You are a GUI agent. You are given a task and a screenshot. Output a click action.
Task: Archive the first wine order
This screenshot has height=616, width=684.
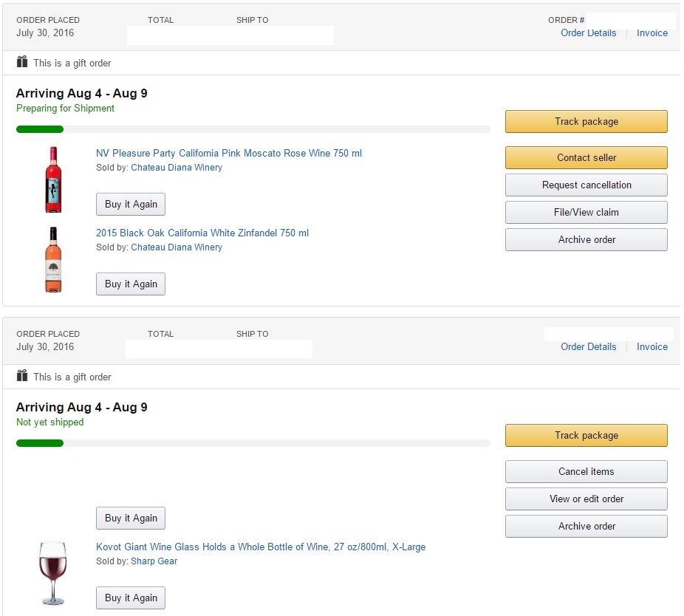pyautogui.click(x=586, y=239)
